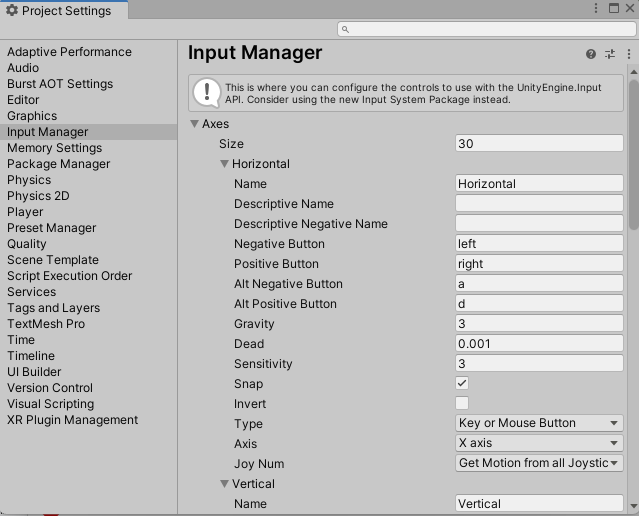Click the Gravity value field
639x516 pixels.
539,323
